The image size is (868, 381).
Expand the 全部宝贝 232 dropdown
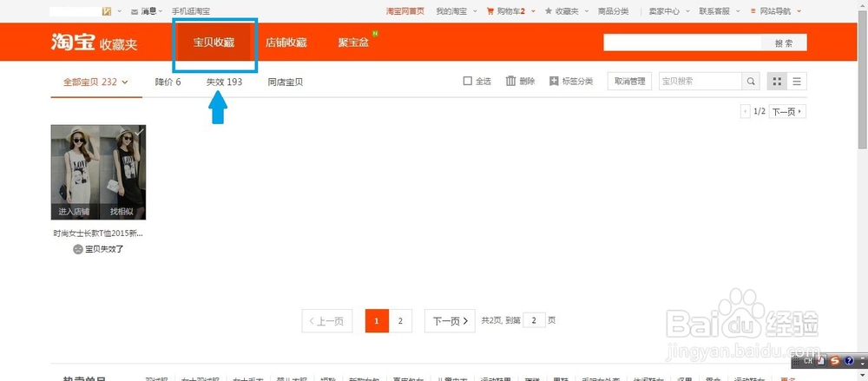point(124,82)
